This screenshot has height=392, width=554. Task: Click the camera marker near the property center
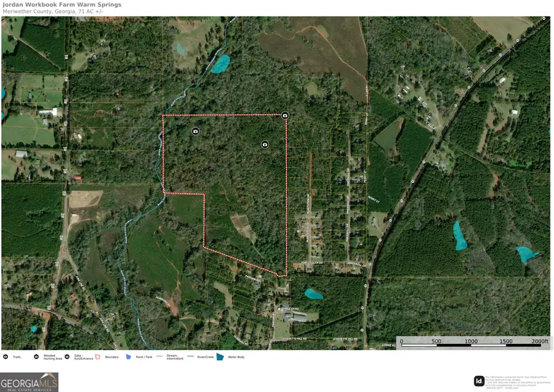click(264, 144)
